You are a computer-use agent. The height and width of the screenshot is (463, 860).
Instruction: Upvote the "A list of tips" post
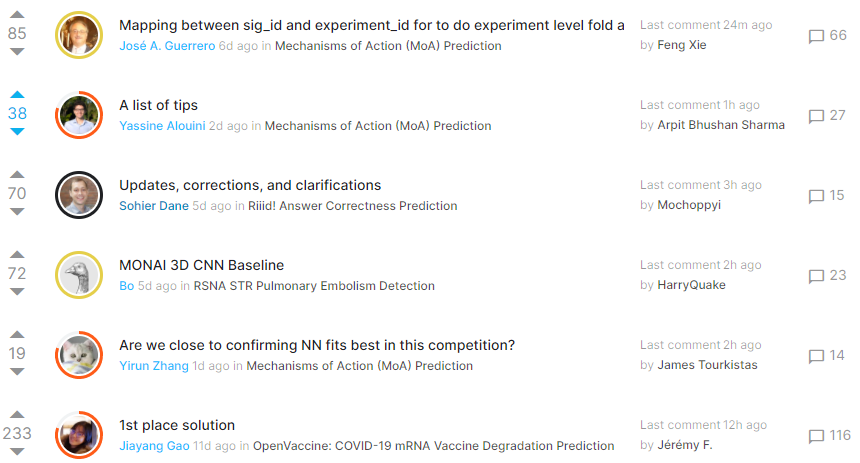(x=17, y=95)
